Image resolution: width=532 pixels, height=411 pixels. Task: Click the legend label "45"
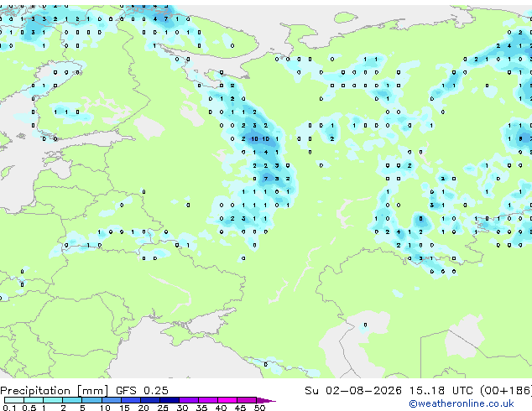[240, 408]
